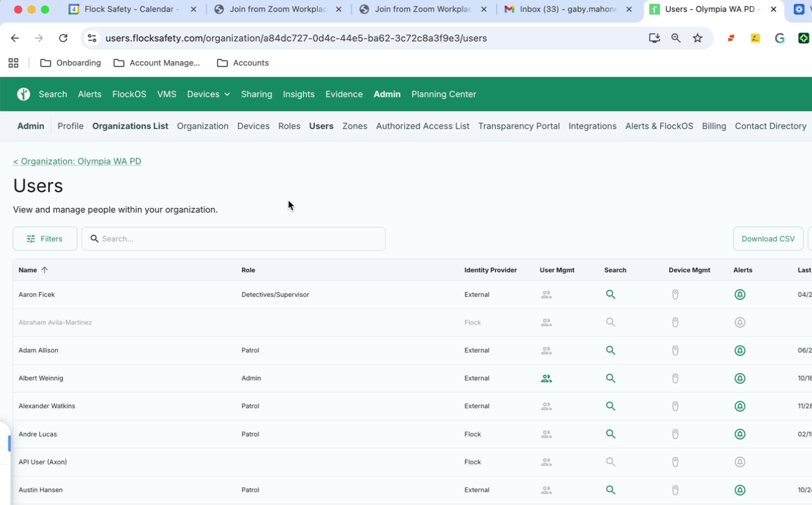Click Abraham Avila-Martinez's Search icon
Screen dimensions: 812x505
click(x=610, y=323)
